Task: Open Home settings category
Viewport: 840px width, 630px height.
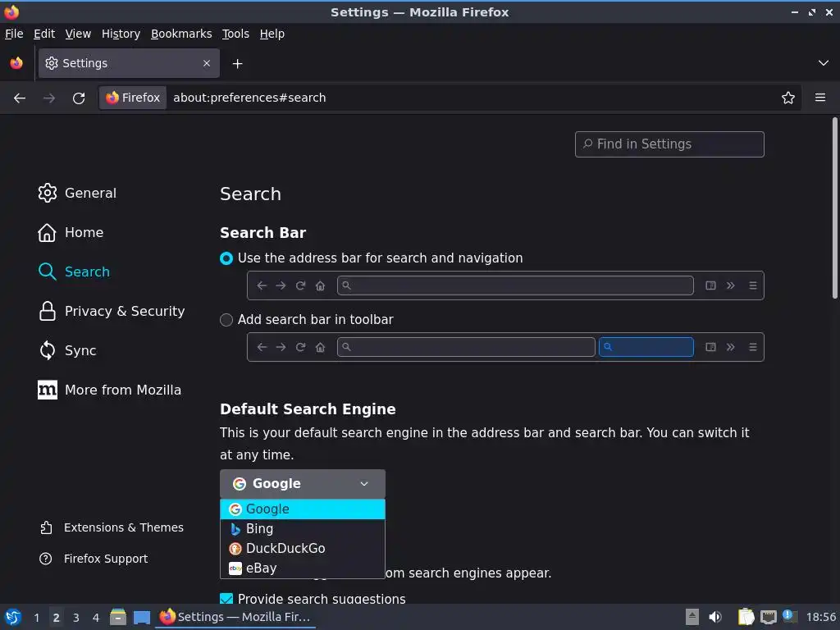Action: coord(71,232)
